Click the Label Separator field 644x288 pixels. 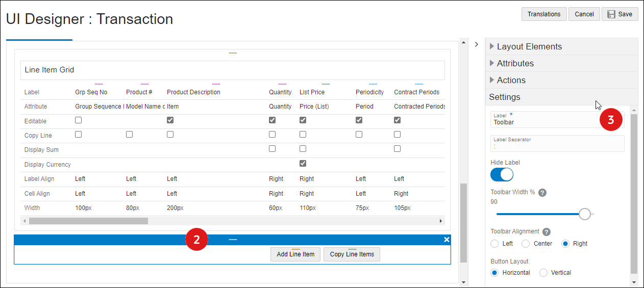click(557, 143)
